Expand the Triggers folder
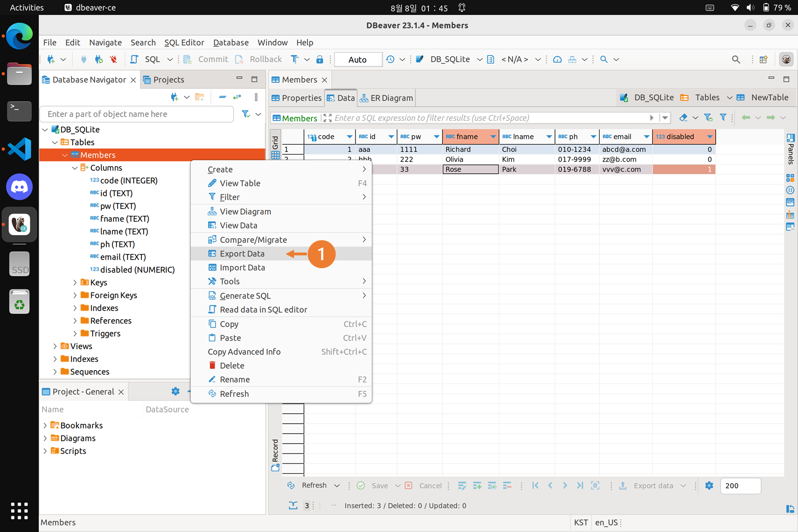The image size is (798, 532). coord(75,333)
